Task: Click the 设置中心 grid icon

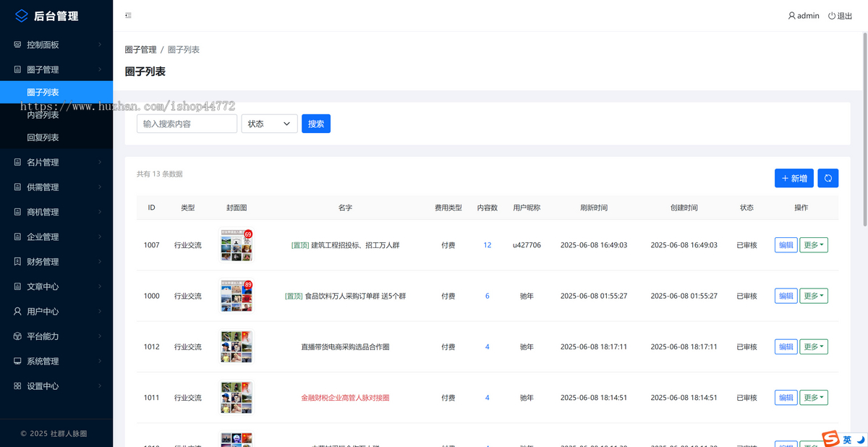Action: click(17, 386)
